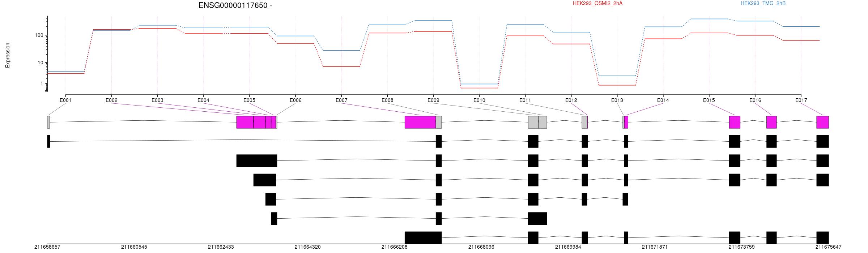Click exon label E017
The image size is (868, 253).
(801, 100)
